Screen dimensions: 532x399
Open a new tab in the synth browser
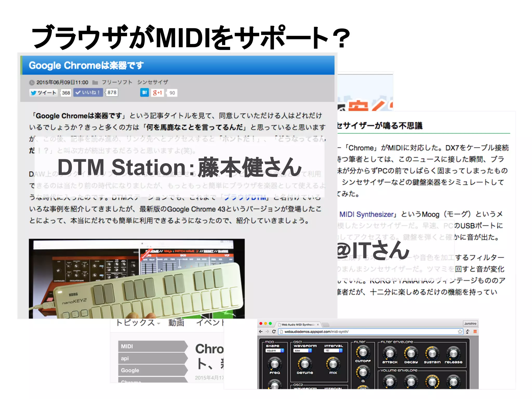(326, 325)
